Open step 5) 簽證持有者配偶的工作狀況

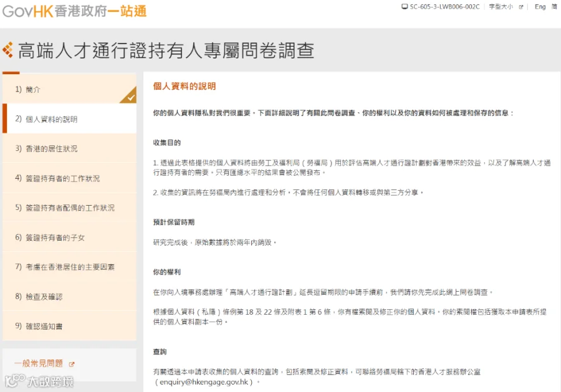pyautogui.click(x=69, y=208)
